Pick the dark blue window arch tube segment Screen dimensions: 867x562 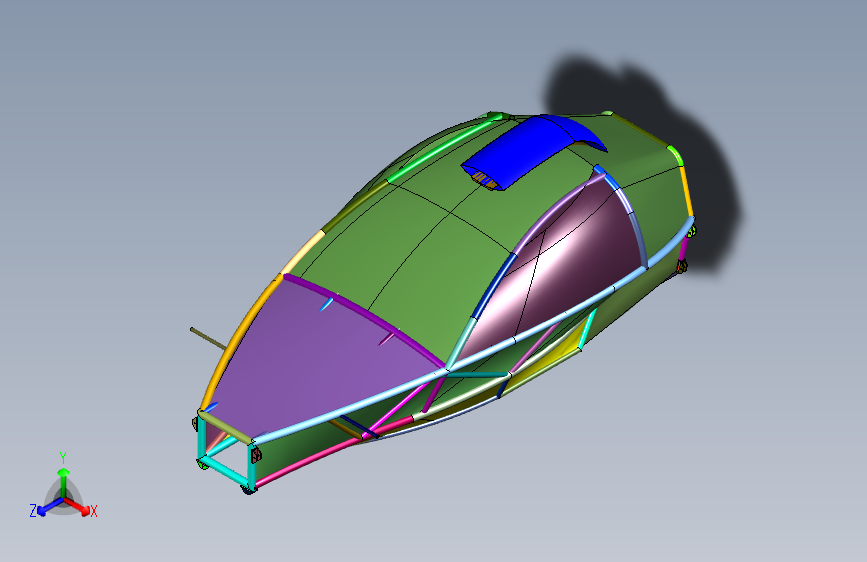[x=493, y=287]
